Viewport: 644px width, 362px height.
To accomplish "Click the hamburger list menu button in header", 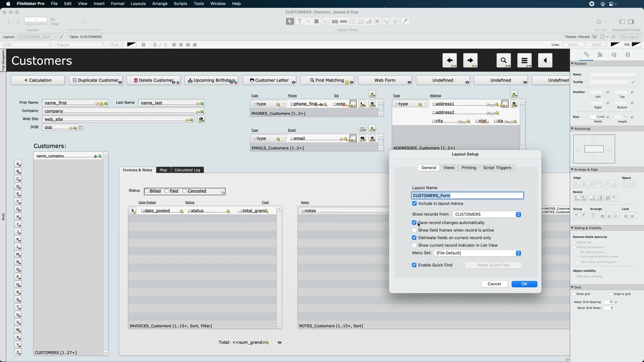I will (524, 60).
